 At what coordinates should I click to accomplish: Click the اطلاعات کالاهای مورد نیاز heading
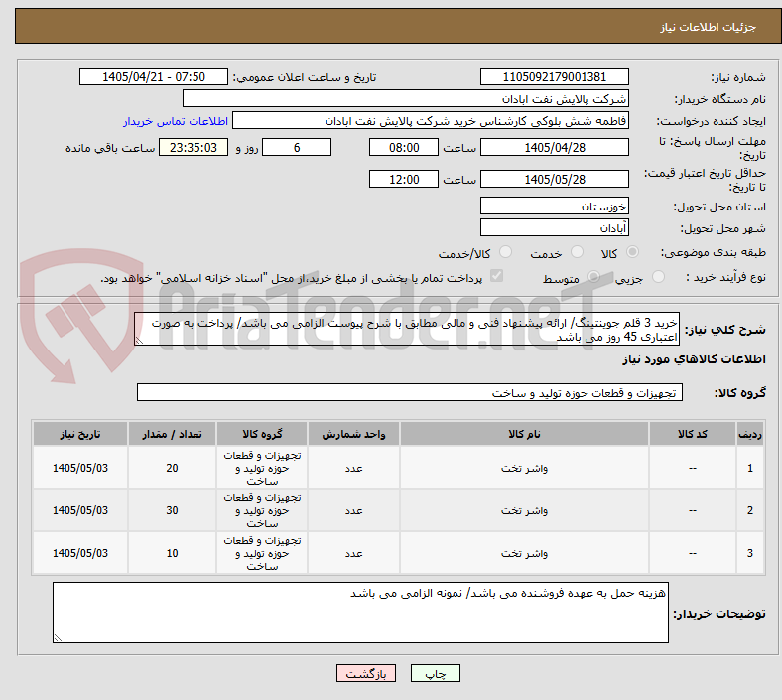[x=694, y=359]
